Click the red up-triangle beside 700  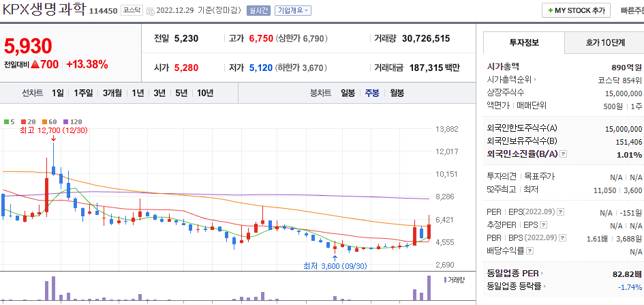pos(35,65)
